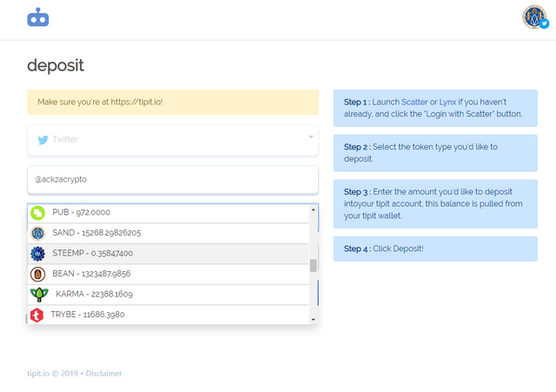Click the deposit page heading

tap(56, 66)
